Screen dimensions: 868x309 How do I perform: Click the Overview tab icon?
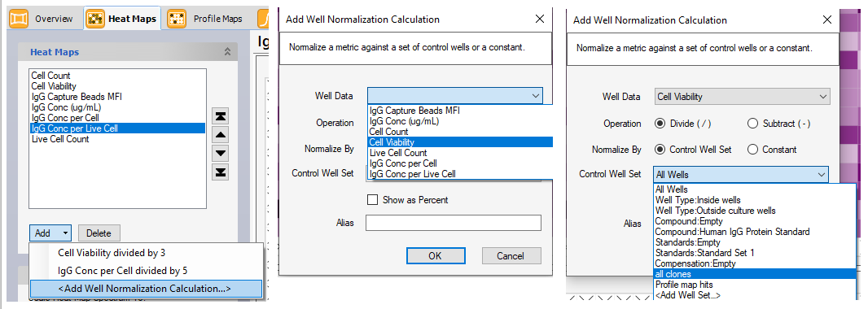[x=18, y=18]
